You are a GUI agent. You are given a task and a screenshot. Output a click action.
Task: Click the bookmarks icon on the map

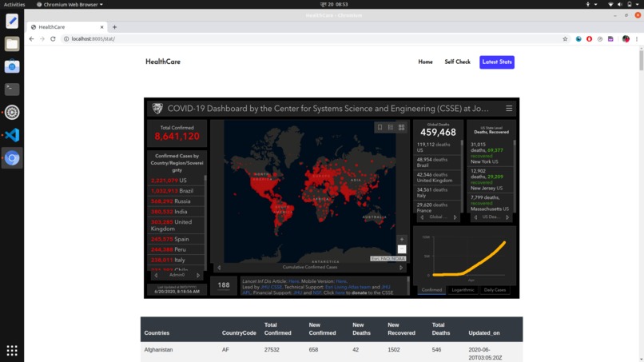(380, 127)
